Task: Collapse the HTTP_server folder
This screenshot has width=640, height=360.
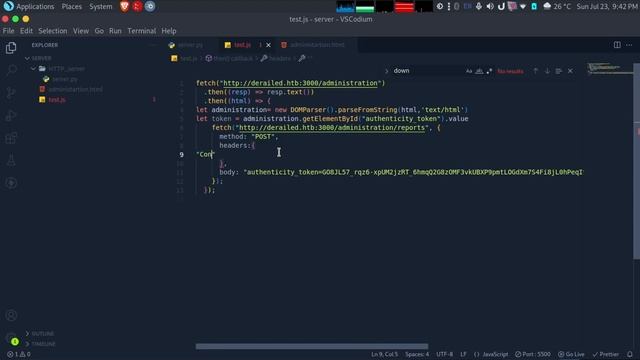Action: (x=67, y=69)
